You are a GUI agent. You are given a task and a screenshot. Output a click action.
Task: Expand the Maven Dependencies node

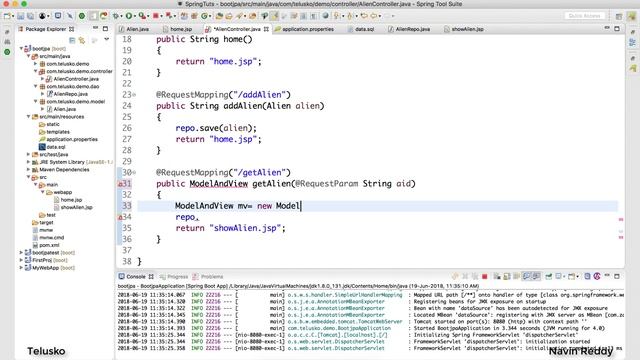click(29, 169)
